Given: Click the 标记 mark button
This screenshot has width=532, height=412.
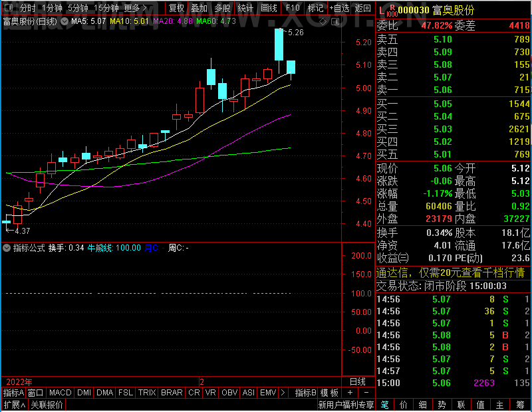Looking at the screenshot, I should [x=315, y=8].
